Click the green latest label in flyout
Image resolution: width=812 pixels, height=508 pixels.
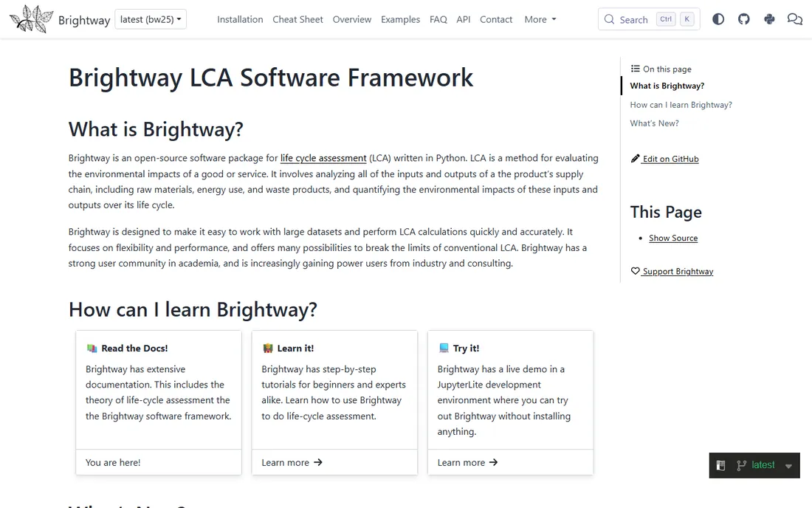(763, 465)
